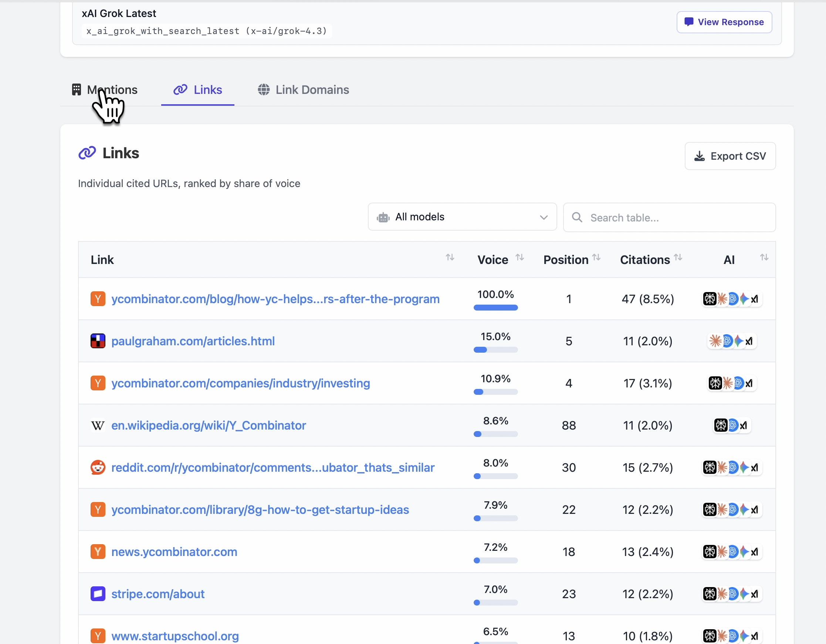Click the 47 (8.5%) citations cell
The width and height of the screenshot is (826, 644).
click(648, 299)
